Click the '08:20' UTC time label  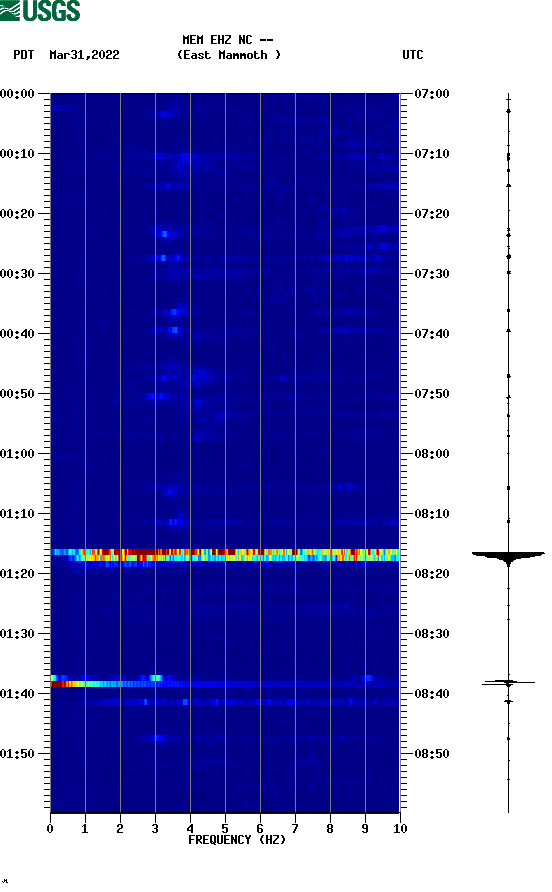click(x=432, y=574)
